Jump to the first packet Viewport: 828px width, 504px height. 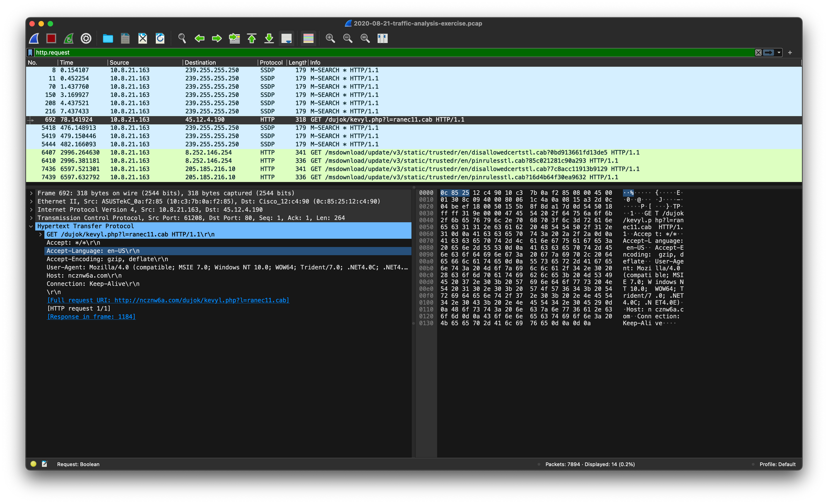252,38
